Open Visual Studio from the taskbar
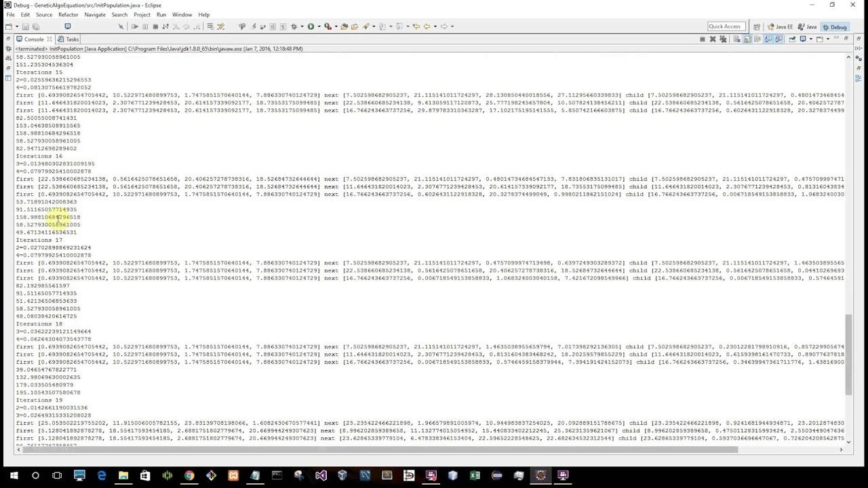 pyautogui.click(x=321, y=476)
